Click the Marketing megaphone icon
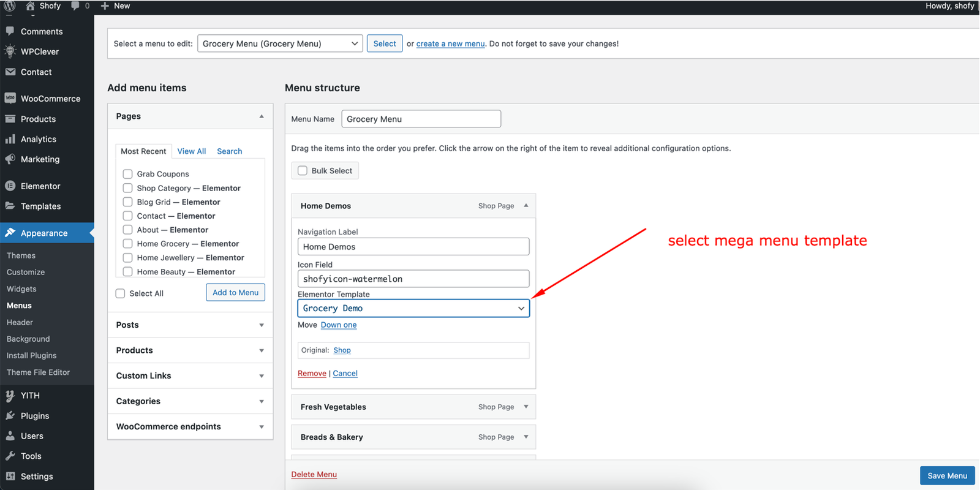 point(10,159)
